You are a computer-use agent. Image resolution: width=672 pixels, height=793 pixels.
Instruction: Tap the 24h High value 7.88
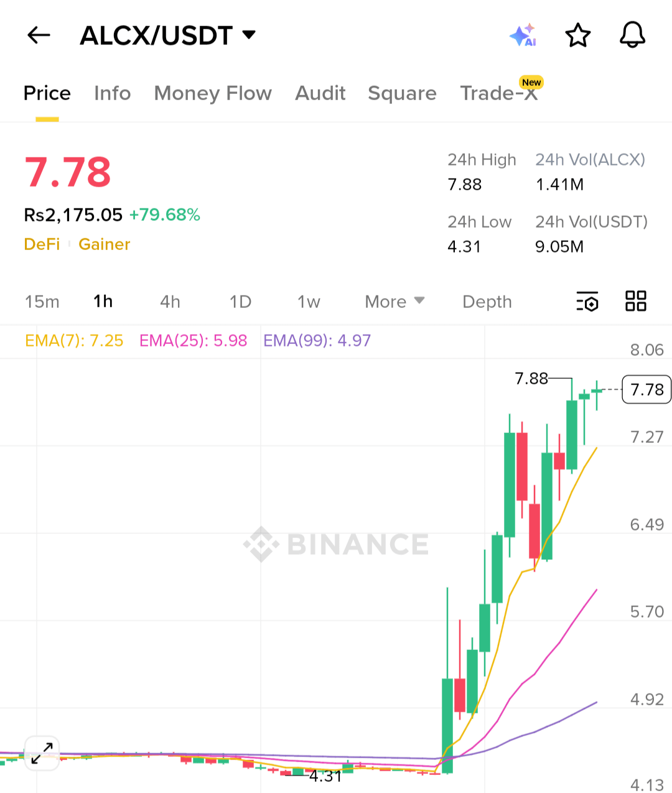coord(465,185)
